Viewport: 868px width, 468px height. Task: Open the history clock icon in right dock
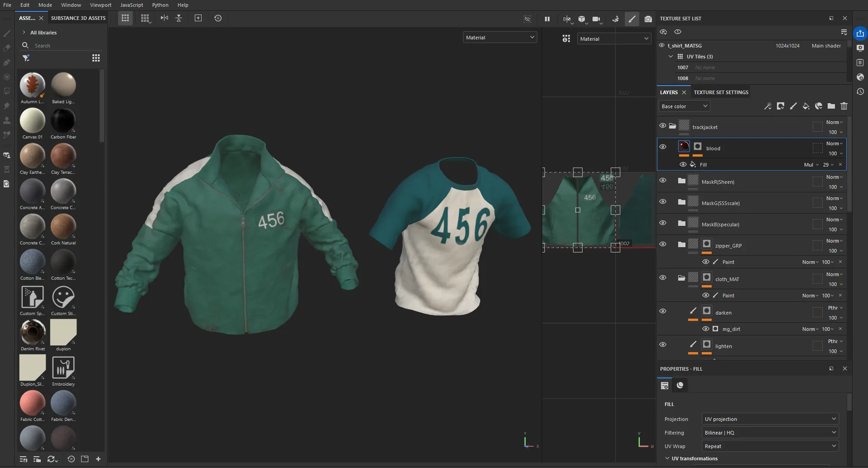click(860, 91)
